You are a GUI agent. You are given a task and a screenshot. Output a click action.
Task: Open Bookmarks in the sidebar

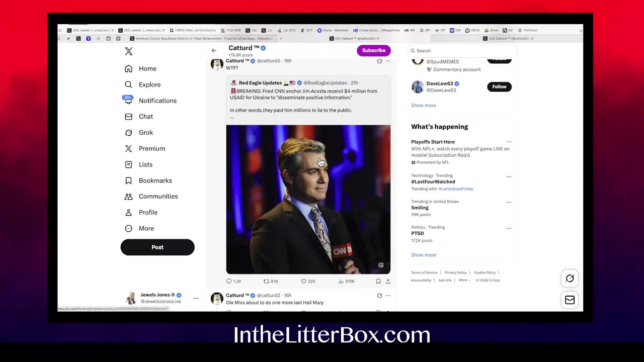(148, 180)
